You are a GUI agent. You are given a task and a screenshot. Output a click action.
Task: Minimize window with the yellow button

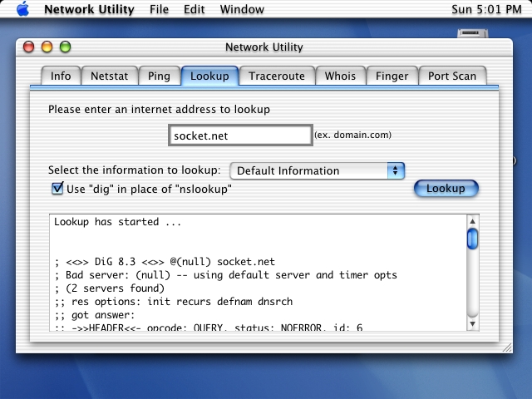tap(47, 47)
